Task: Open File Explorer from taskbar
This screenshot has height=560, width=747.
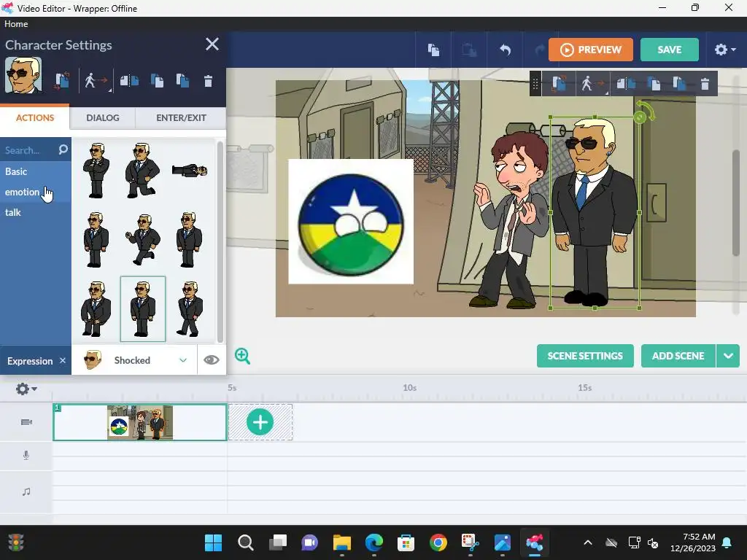Action: coord(341,542)
